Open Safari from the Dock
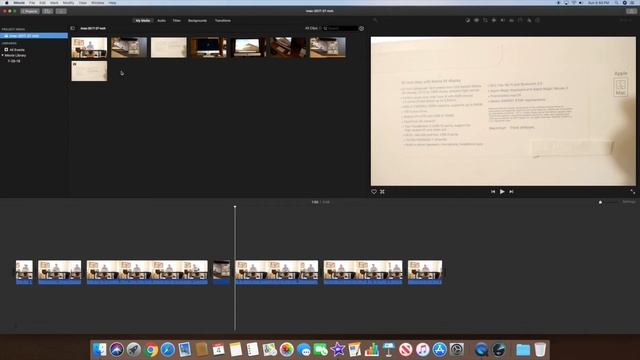The image size is (640, 360). coord(168,350)
